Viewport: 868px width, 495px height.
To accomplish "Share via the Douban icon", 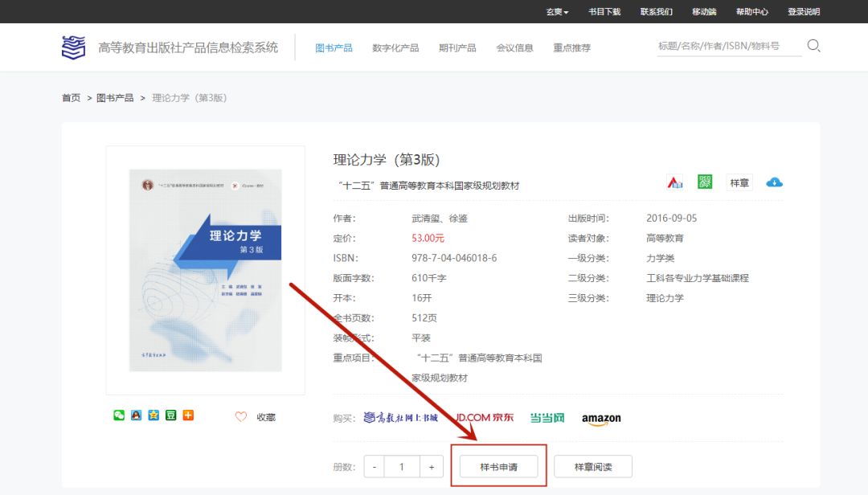I will coord(170,415).
